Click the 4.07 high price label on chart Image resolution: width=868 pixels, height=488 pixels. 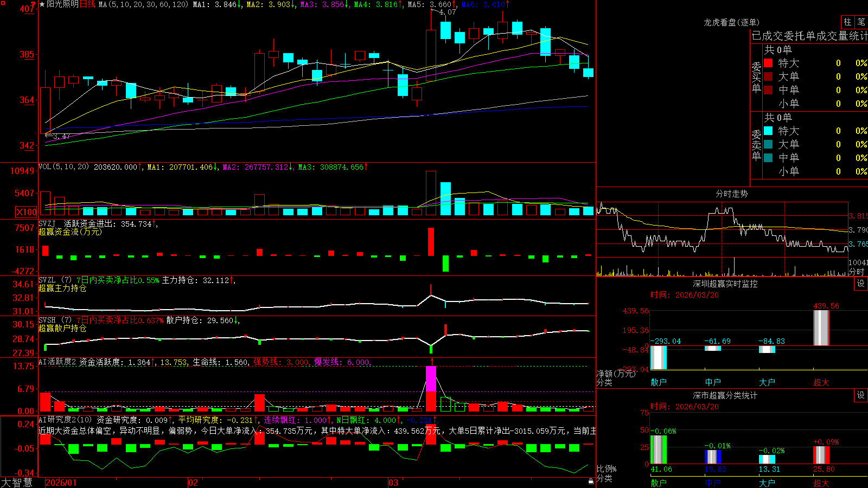(448, 12)
